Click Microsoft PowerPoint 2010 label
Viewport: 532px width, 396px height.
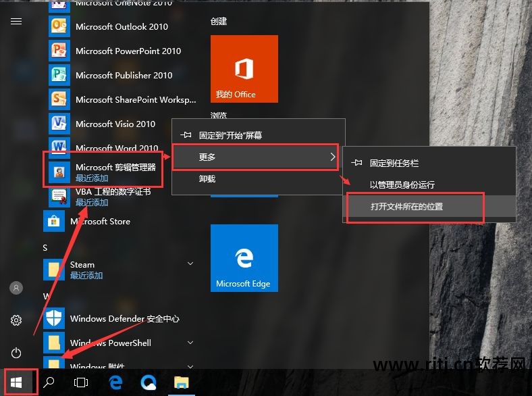[x=128, y=51]
